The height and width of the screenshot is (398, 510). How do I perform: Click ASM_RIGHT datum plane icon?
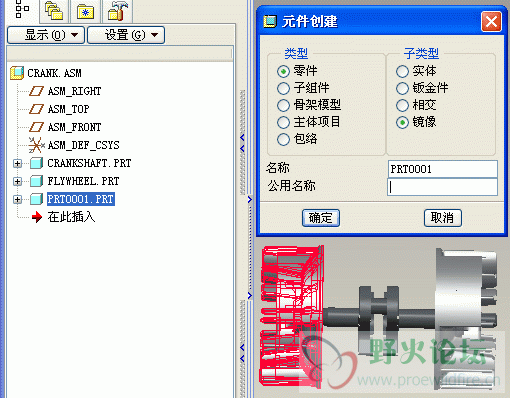tap(36, 91)
